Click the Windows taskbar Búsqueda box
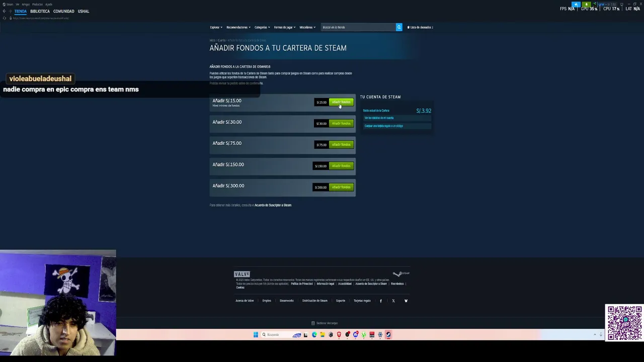644x362 pixels. tap(282, 335)
